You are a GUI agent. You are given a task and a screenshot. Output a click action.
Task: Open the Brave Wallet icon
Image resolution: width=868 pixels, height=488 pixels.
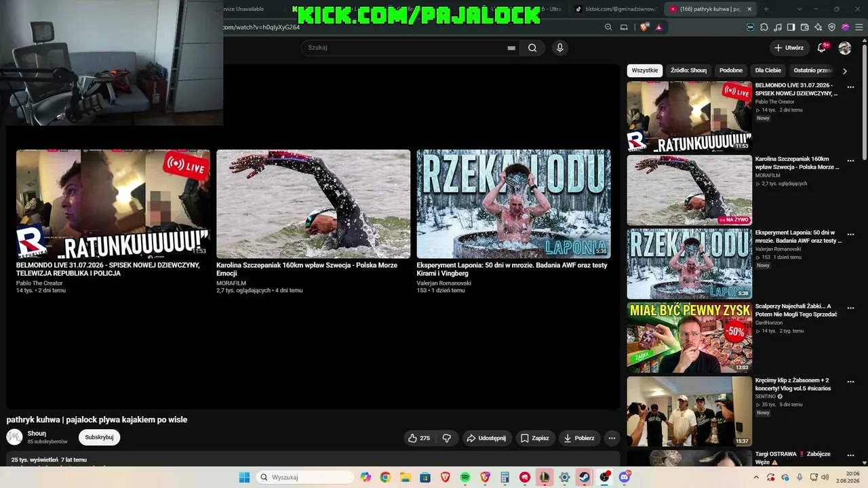[x=804, y=27]
